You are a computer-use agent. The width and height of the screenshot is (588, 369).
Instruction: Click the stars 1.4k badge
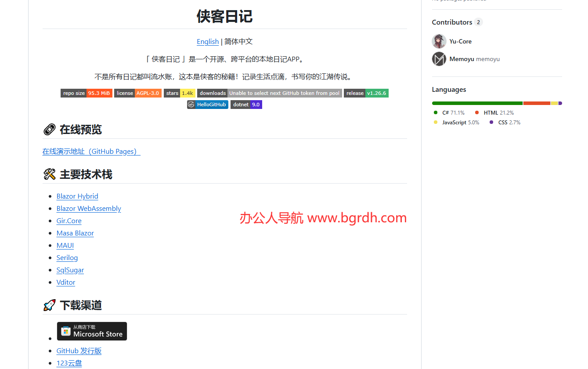(179, 93)
